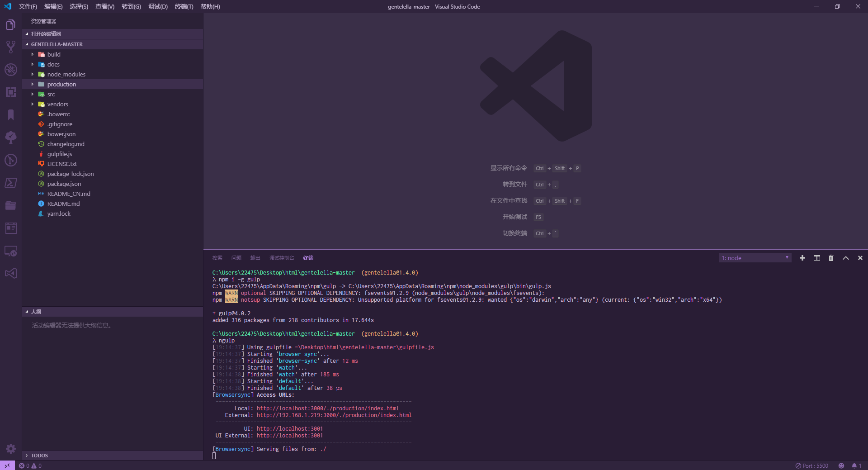Click the remote indicator in status bar
This screenshot has height=470, width=868.
coord(7,465)
